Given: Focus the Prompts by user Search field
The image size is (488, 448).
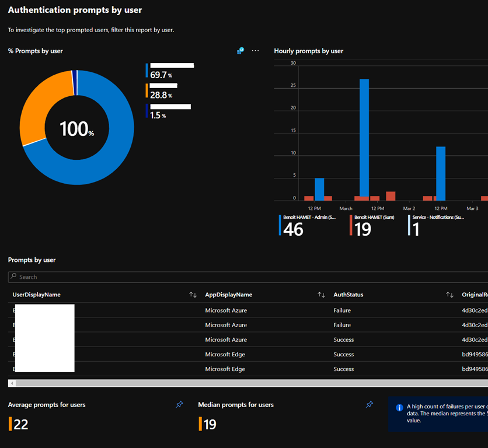Looking at the screenshot, I should pyautogui.click(x=233, y=277).
